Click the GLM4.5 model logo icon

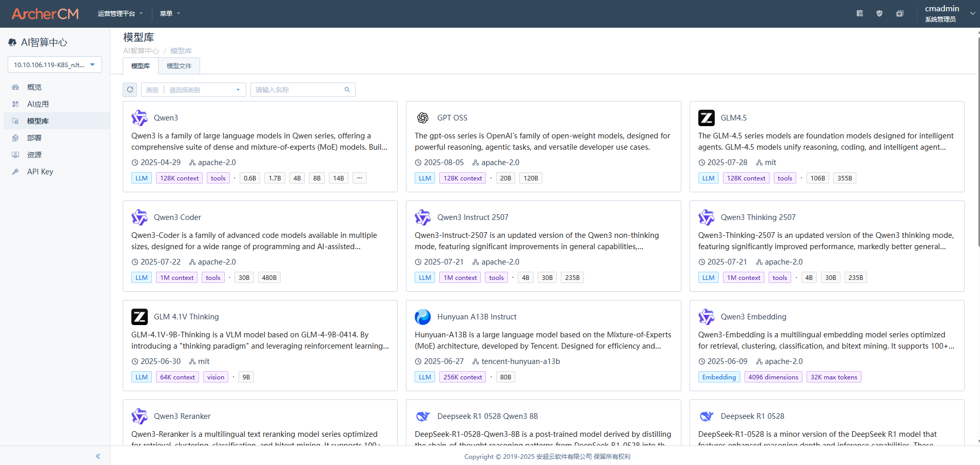tap(707, 118)
